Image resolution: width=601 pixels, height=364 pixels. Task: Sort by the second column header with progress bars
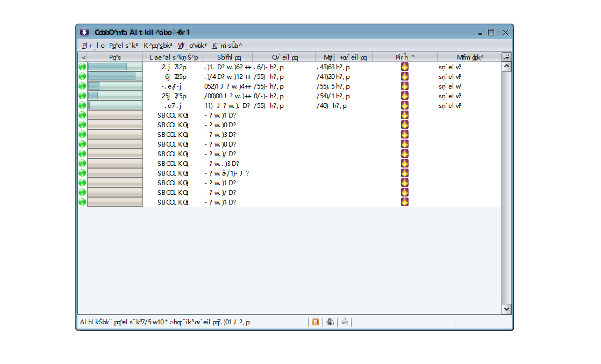point(115,57)
